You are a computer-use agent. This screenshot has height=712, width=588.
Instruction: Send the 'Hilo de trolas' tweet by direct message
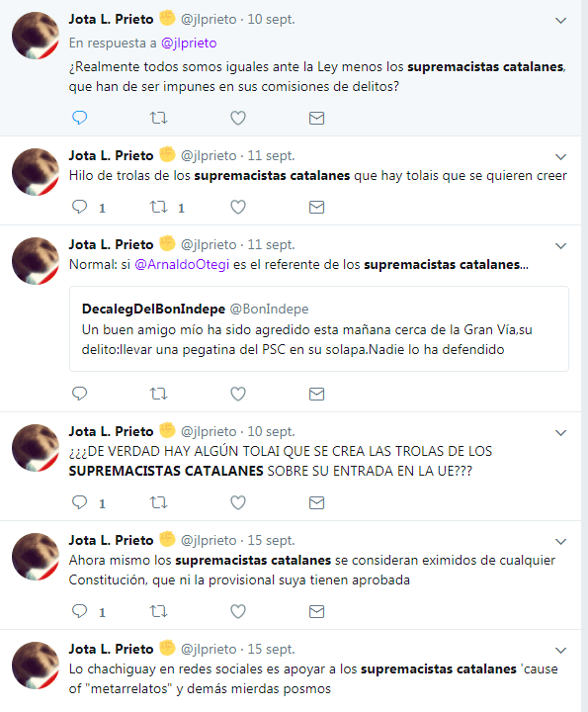pyautogui.click(x=316, y=207)
